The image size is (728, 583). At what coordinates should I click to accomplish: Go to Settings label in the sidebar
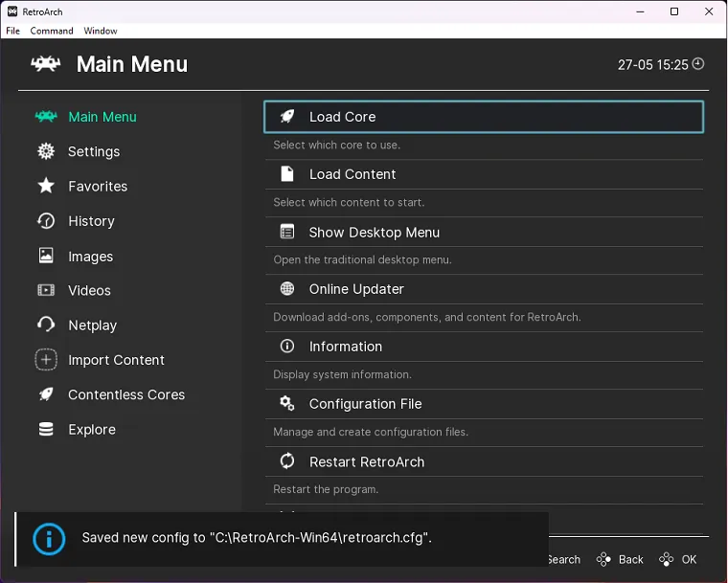pos(94,152)
